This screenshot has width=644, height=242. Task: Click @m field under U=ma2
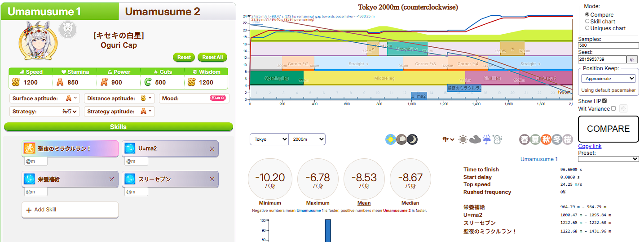[x=136, y=161]
